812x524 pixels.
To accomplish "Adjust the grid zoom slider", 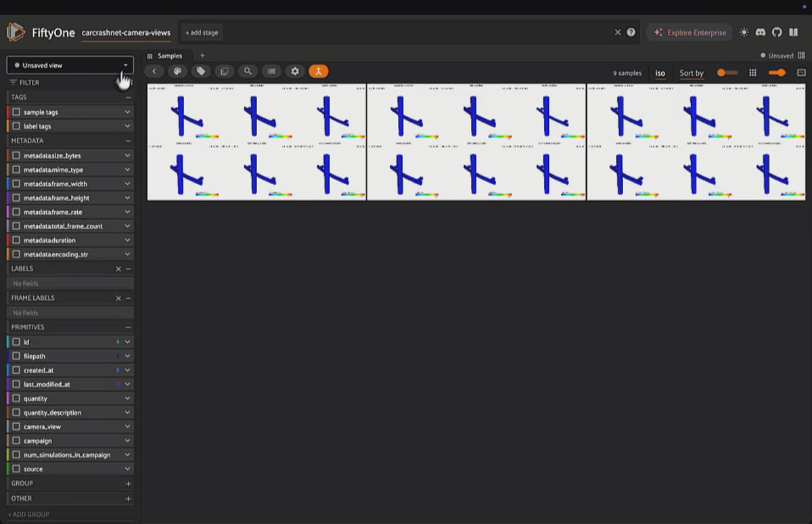I will point(777,72).
